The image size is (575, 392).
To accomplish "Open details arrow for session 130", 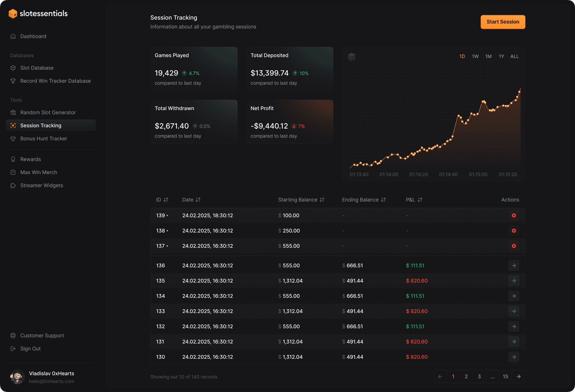I will click(514, 357).
